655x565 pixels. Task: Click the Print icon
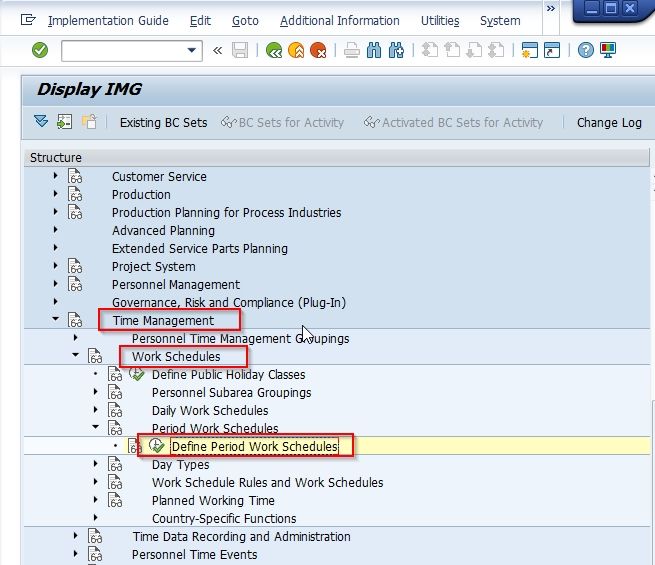(352, 51)
